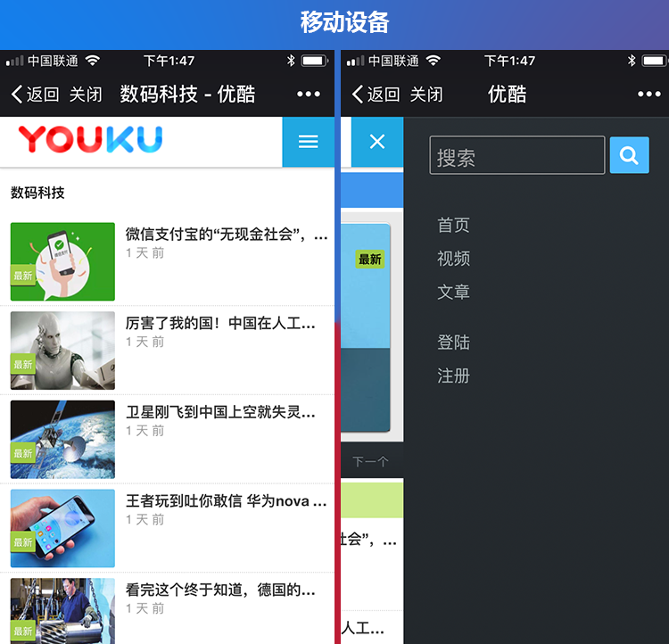Open three-dot menu in the 优酷 header

649,94
